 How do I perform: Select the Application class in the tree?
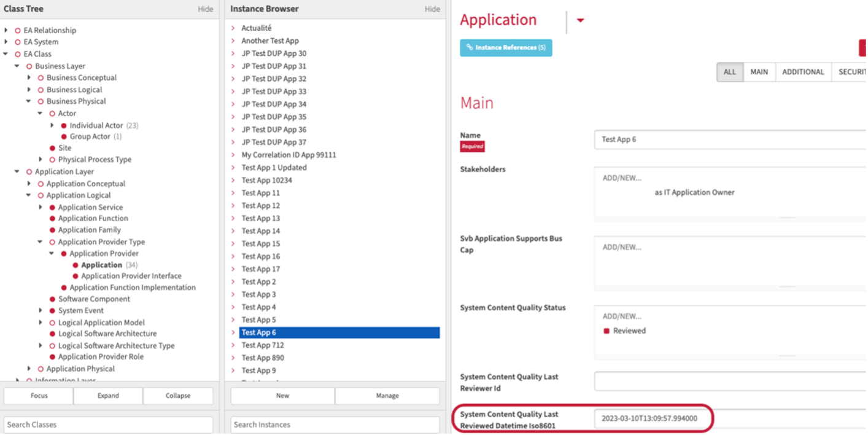click(x=101, y=265)
